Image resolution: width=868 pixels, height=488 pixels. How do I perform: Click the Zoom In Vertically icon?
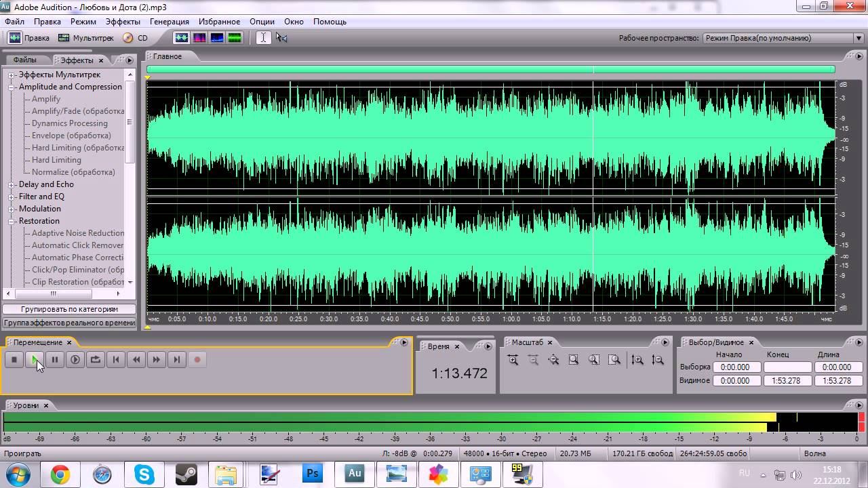point(637,361)
